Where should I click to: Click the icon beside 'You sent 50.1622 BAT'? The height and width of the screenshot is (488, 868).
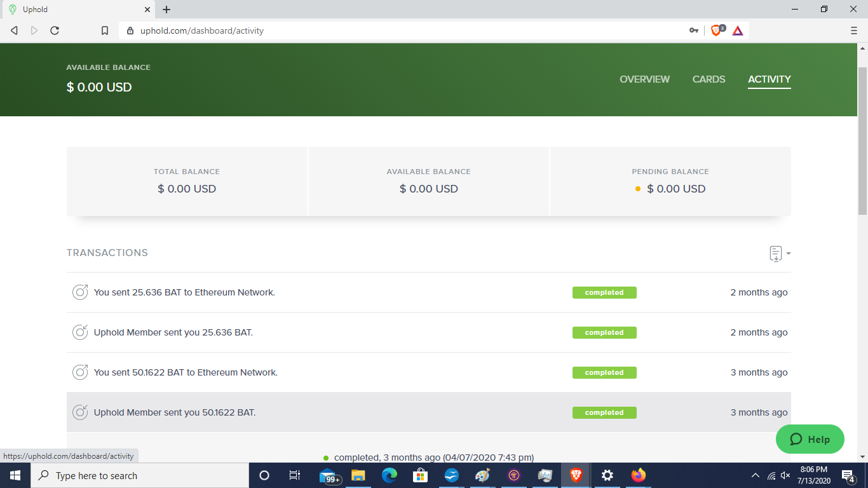pyautogui.click(x=80, y=372)
